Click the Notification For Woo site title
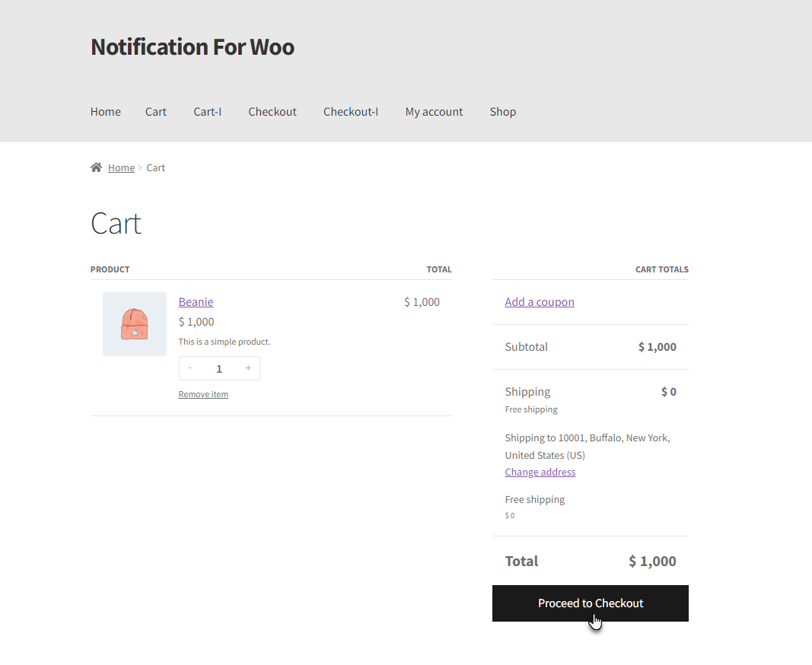812x665 pixels. (193, 46)
